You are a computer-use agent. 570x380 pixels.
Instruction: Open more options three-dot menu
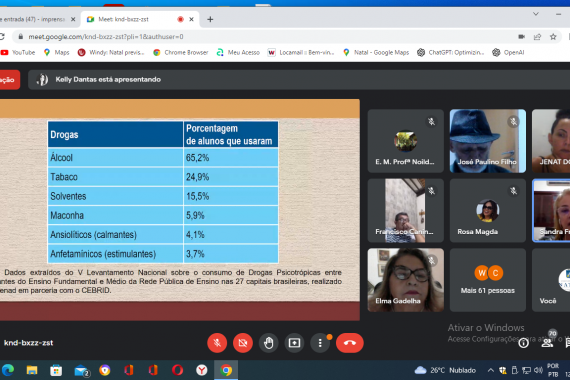click(x=320, y=343)
